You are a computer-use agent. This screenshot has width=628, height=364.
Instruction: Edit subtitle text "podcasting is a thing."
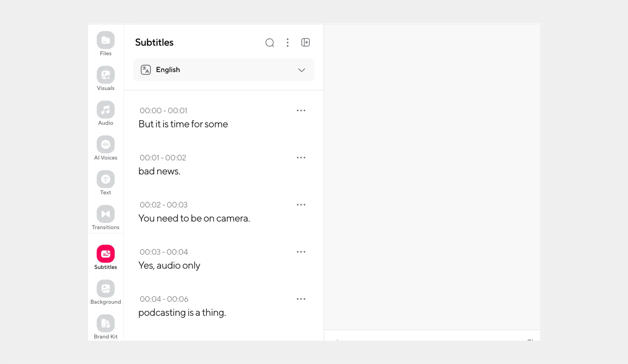(182, 312)
